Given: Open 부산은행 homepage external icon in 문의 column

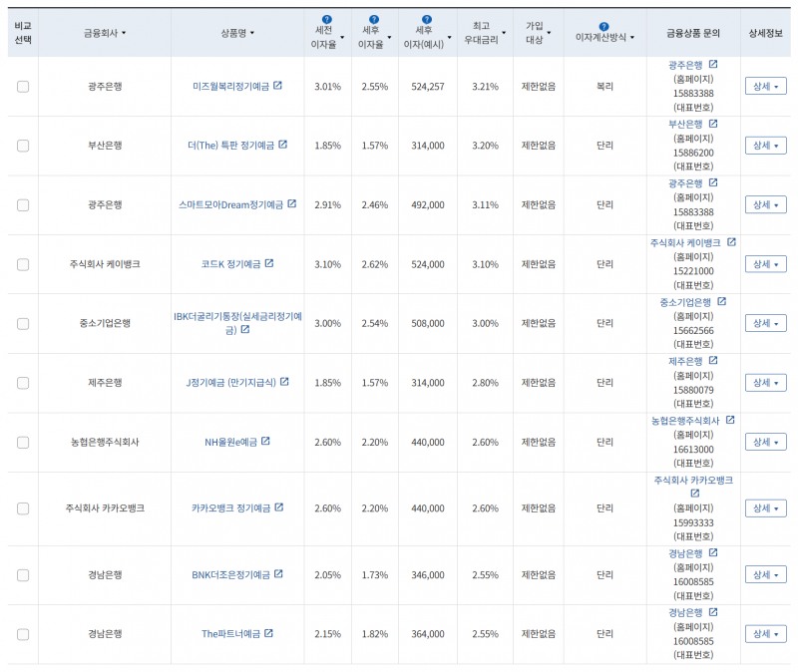Looking at the screenshot, I should pos(713,124).
